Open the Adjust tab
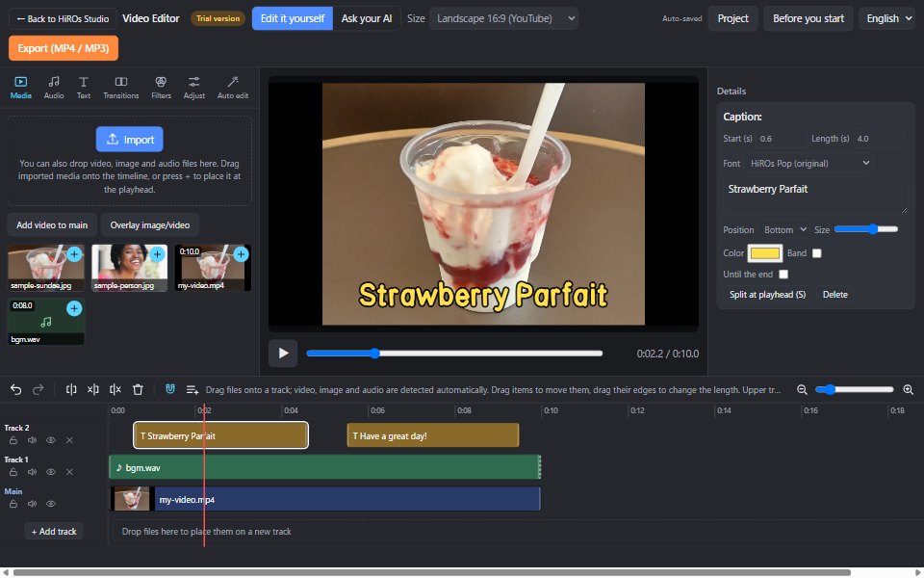The image size is (924, 578). [193, 88]
